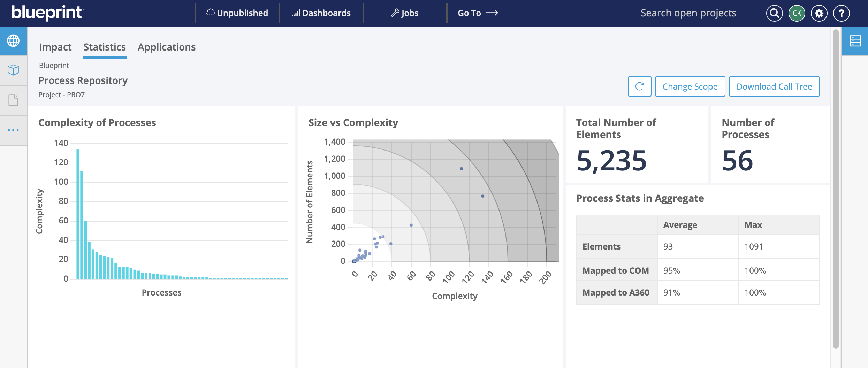Click the Search open projects field
This screenshot has height=368, width=868.
699,13
